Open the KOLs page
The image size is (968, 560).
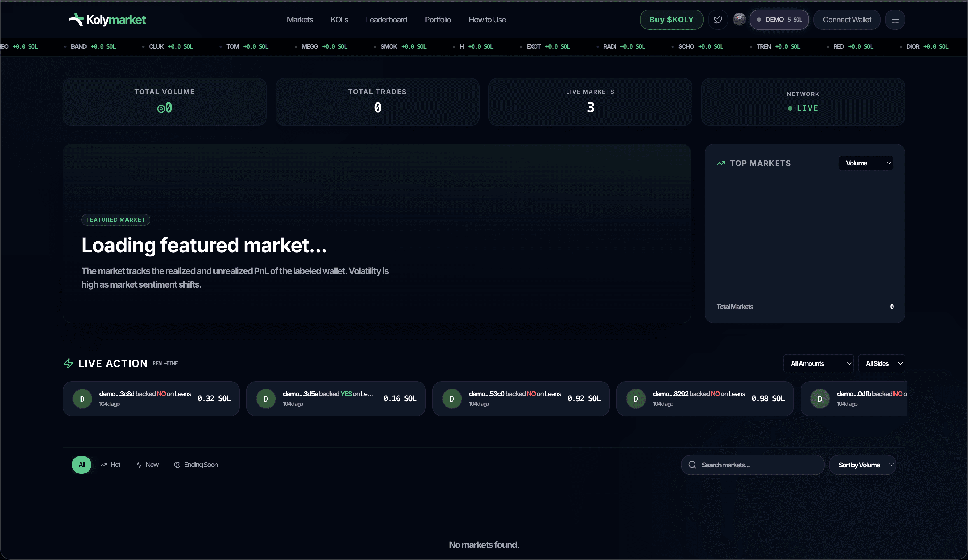point(339,20)
